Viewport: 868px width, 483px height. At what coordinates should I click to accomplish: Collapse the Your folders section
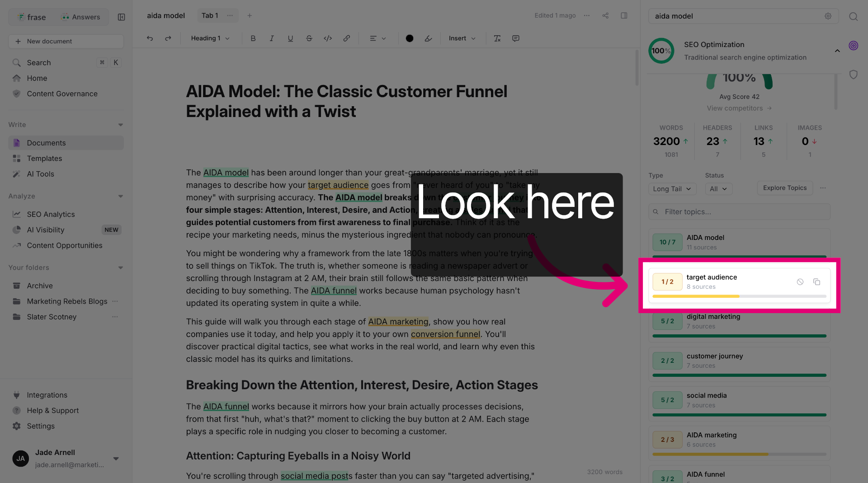(x=121, y=267)
